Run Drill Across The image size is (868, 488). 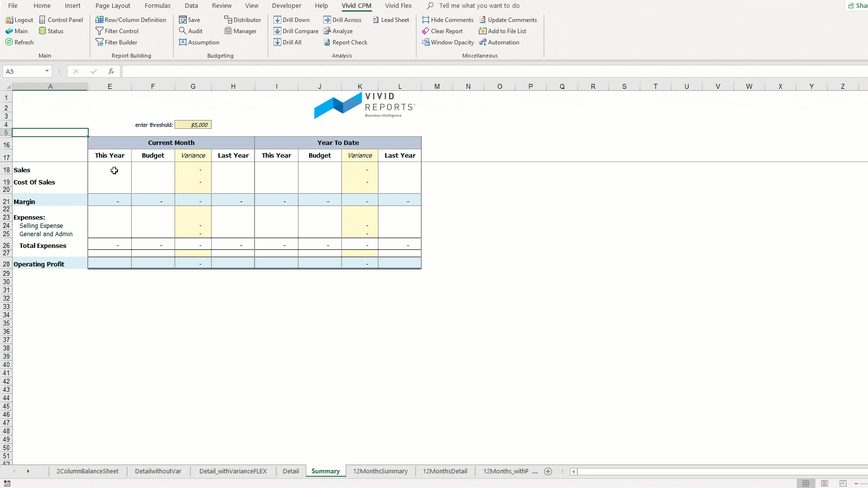[342, 20]
